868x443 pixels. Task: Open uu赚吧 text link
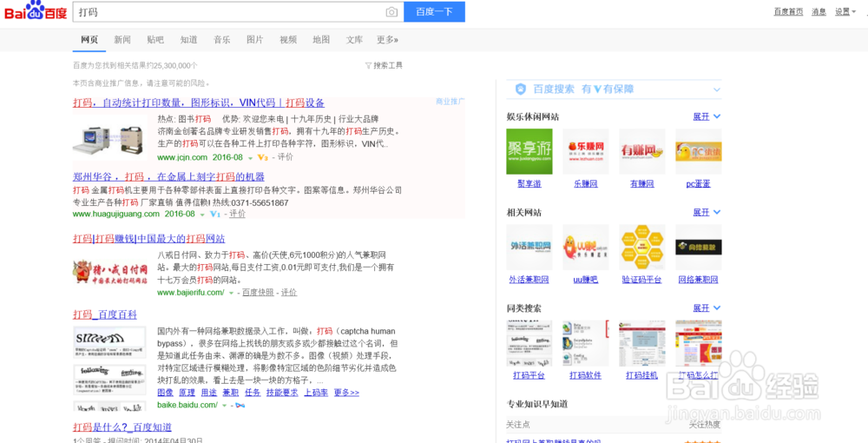pos(586,280)
